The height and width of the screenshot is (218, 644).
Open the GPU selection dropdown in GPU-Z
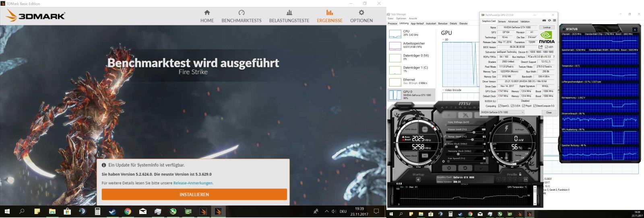(x=502, y=112)
